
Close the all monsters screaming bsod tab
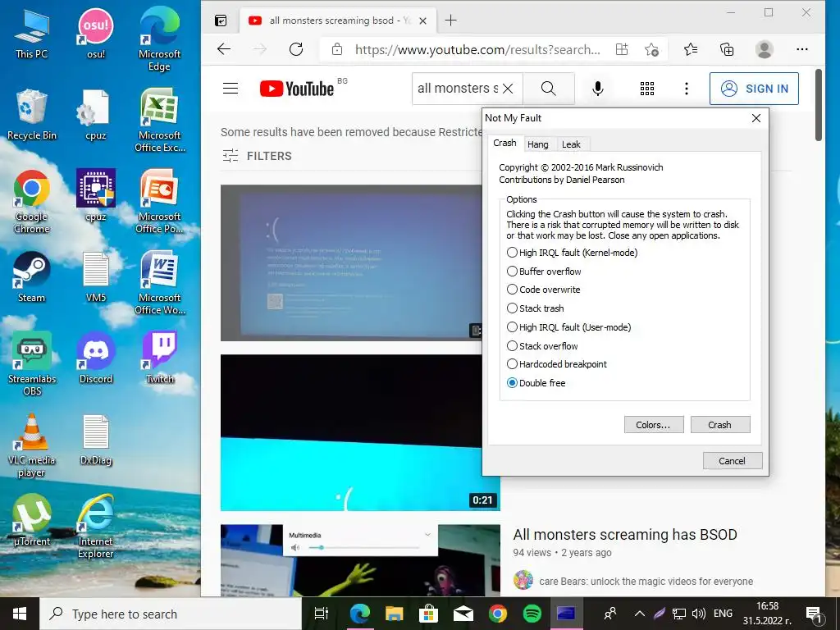point(422,21)
